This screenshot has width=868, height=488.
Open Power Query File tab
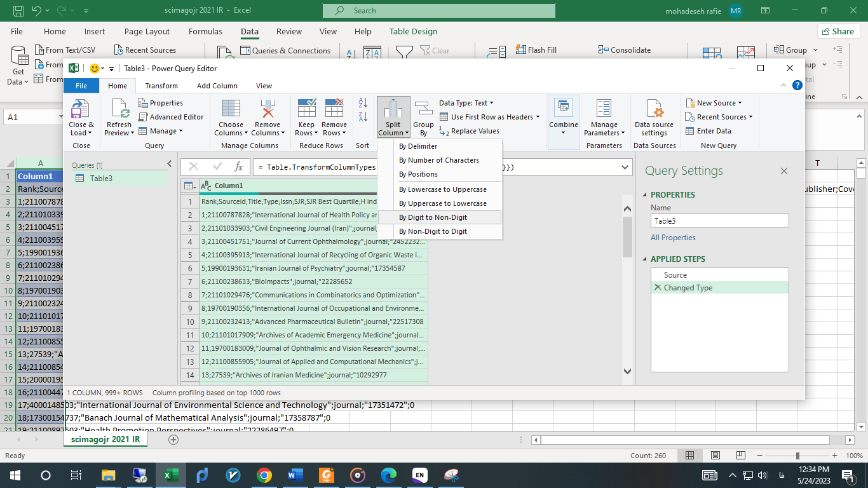pyautogui.click(x=81, y=86)
